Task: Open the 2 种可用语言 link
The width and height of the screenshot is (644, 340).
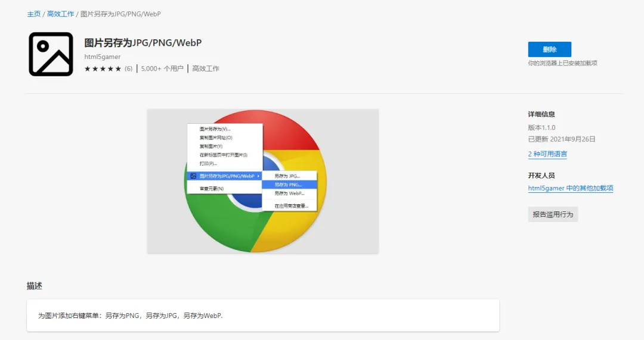Action: [x=547, y=154]
